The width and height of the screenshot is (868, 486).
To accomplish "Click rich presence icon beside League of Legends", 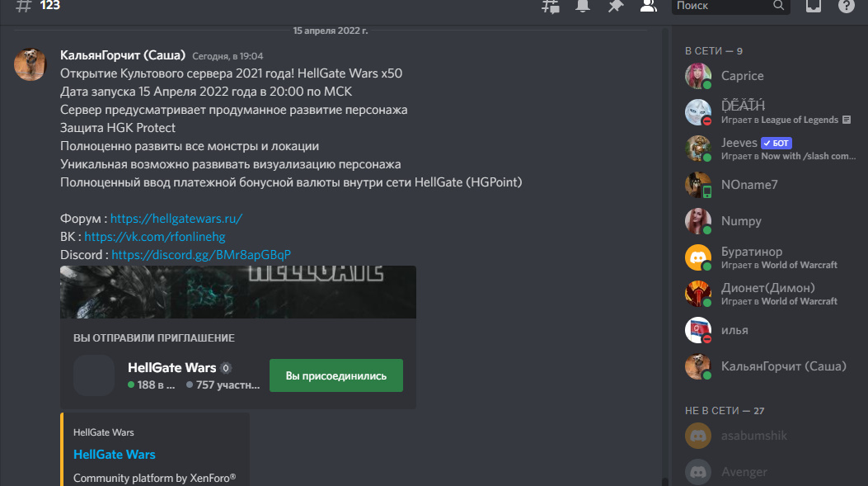I will coord(847,120).
